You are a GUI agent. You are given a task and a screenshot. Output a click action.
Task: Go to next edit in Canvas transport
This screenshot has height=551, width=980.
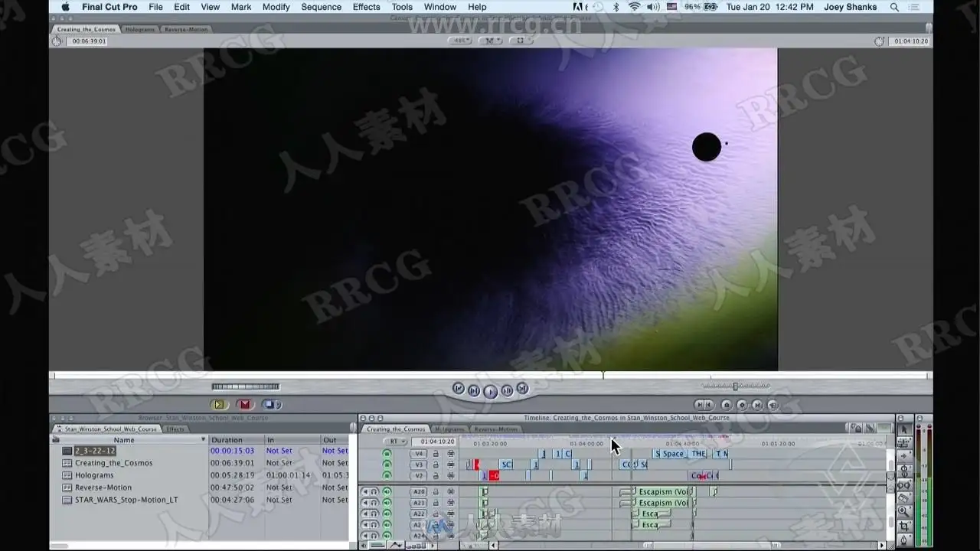(522, 389)
